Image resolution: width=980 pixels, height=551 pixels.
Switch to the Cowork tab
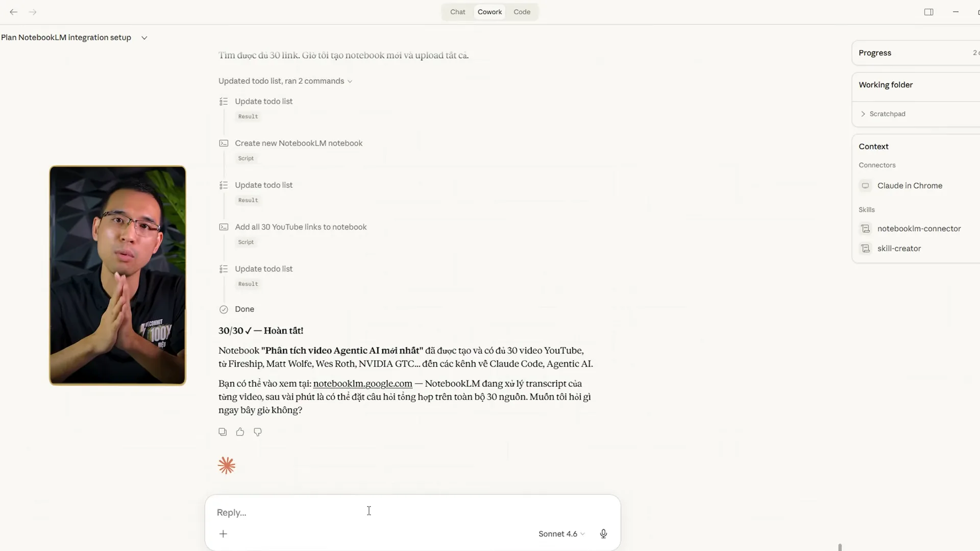pyautogui.click(x=490, y=12)
